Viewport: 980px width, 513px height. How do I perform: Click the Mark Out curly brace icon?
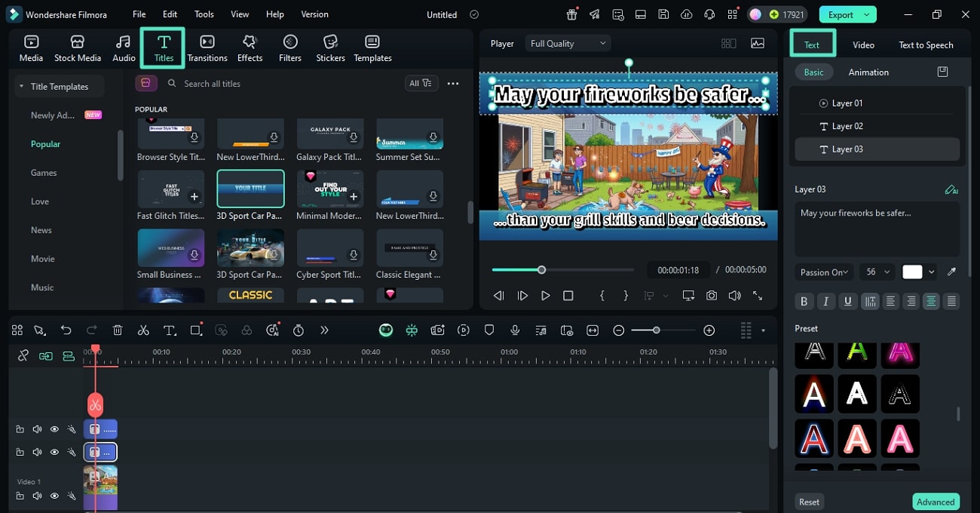tap(626, 296)
